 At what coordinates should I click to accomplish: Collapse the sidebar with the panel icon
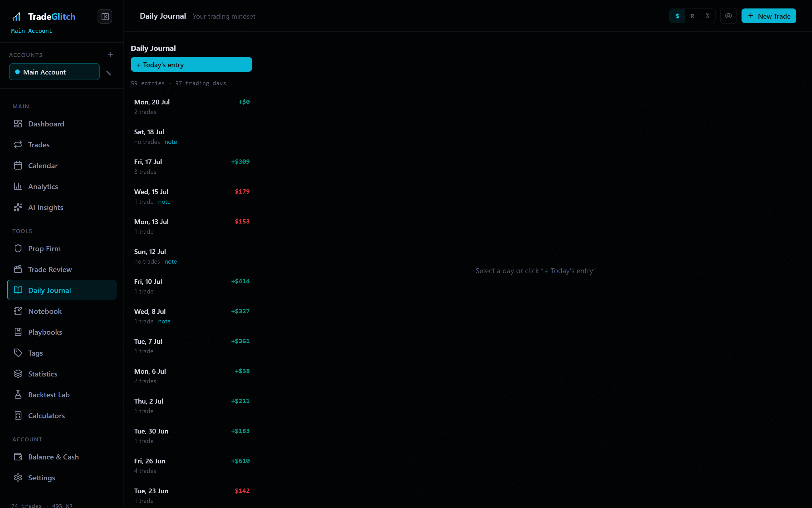[105, 16]
